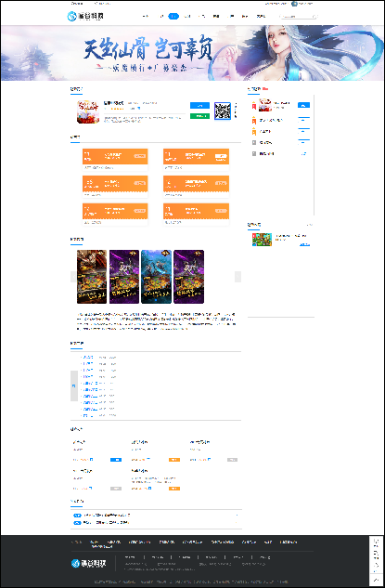Claim the second coupon in the right column
Image resolution: width=385 pixels, height=588 pixels.
(221, 183)
